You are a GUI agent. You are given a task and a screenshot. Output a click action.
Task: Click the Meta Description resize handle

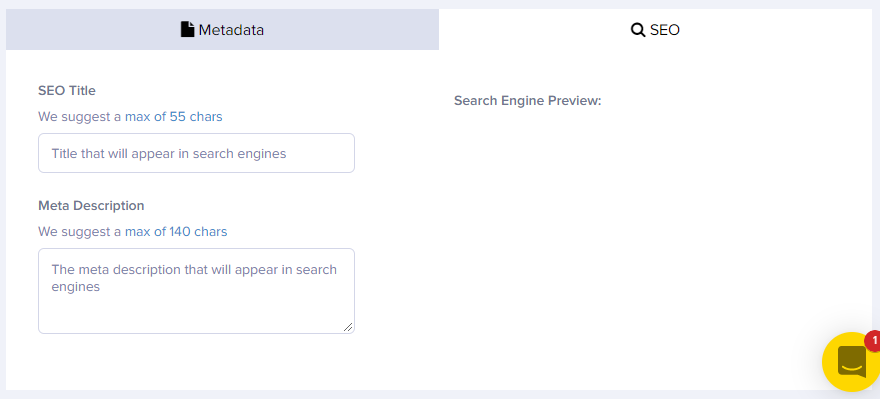pos(348,327)
